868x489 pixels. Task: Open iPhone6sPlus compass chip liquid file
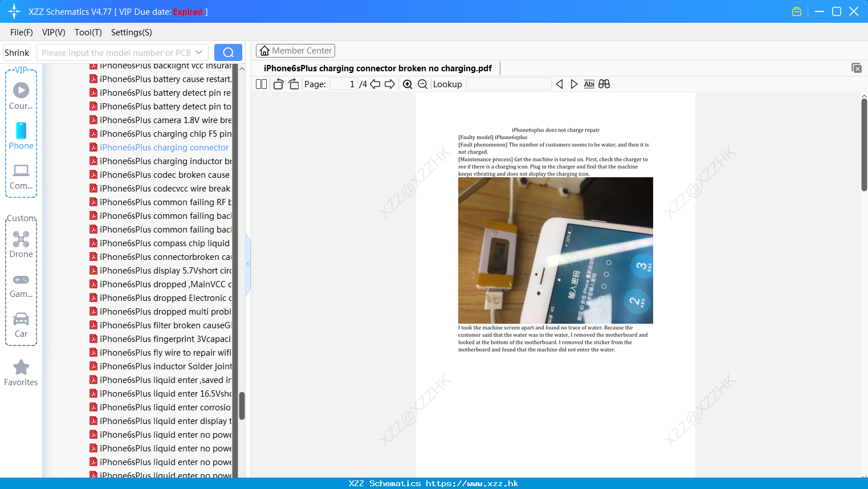pyautogui.click(x=160, y=243)
